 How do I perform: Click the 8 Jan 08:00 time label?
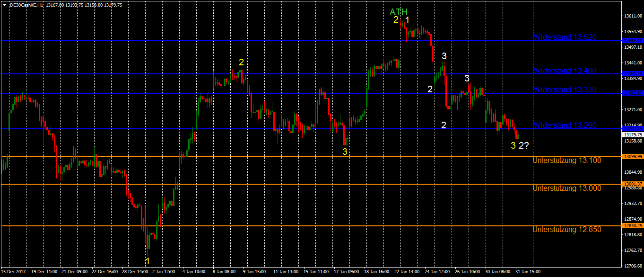pos(225,273)
